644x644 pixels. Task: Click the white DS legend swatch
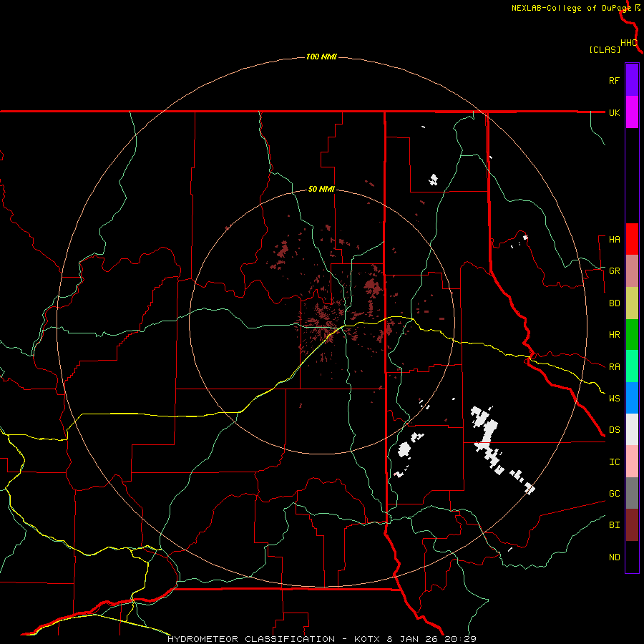pos(632,429)
